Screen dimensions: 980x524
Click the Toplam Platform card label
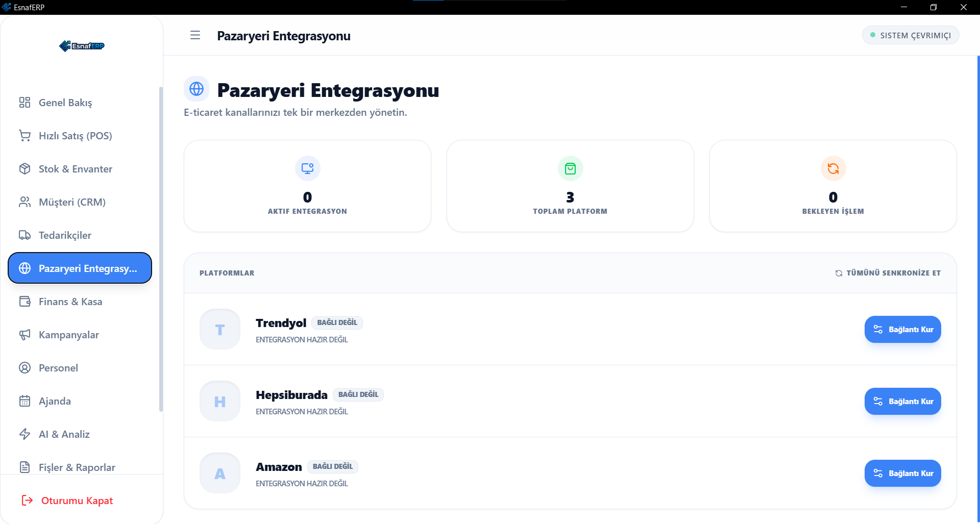(570, 211)
